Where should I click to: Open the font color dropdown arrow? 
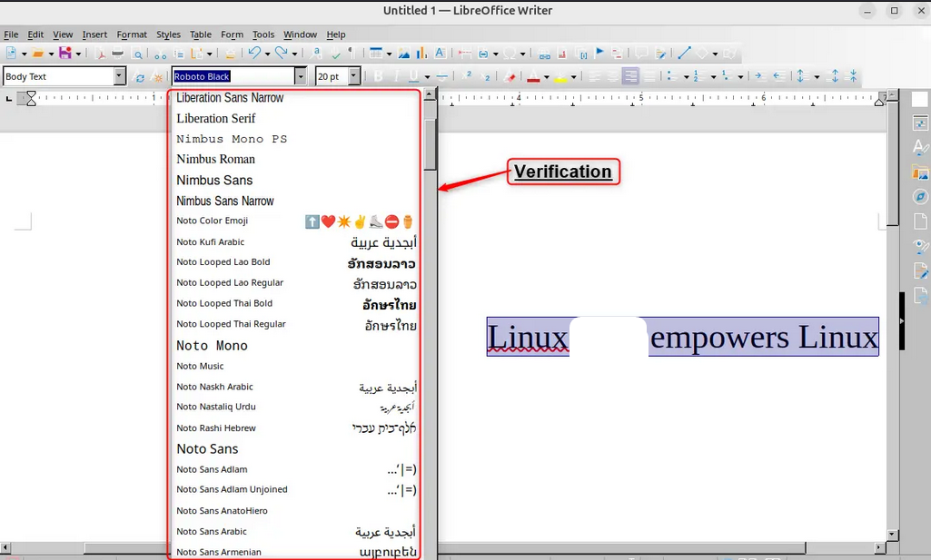click(547, 76)
